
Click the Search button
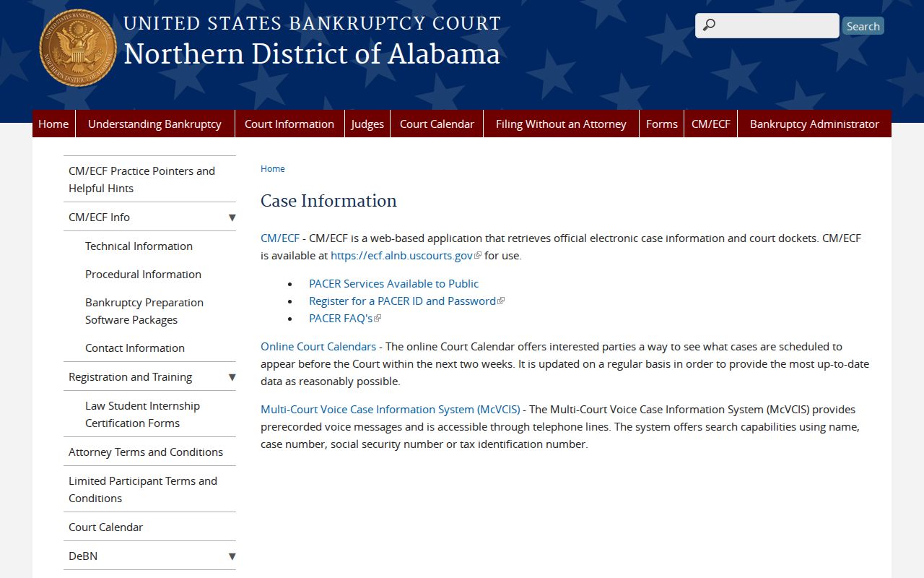tap(863, 26)
